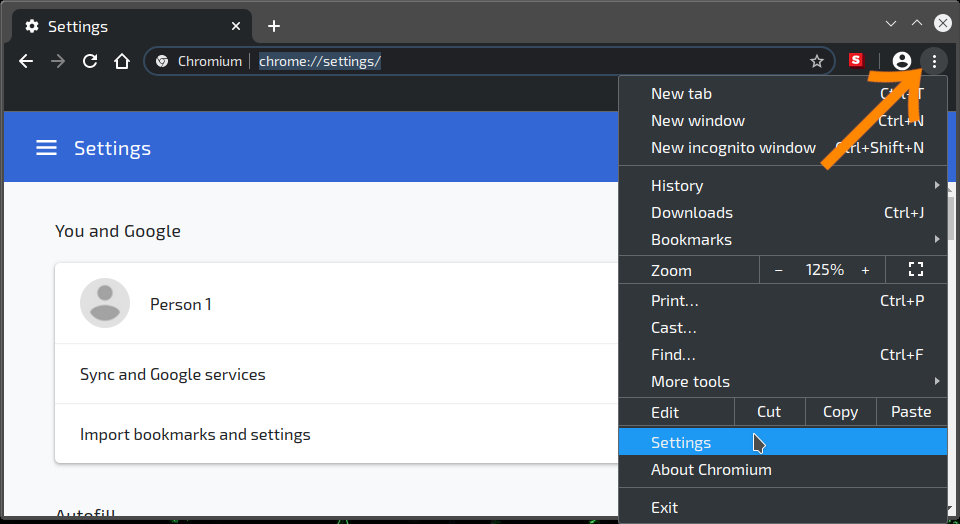The width and height of the screenshot is (960, 524).
Task: Expand the Bookmarks submenu
Action: tap(782, 239)
